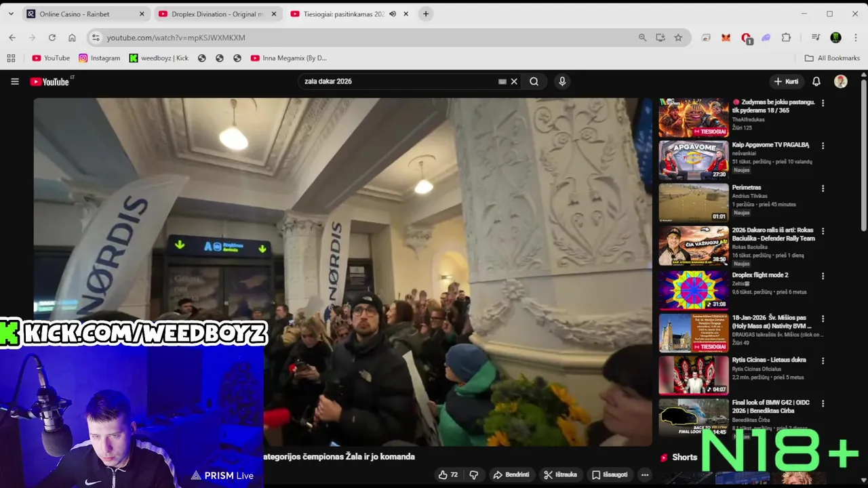
Task: Open the browser home page
Action: (x=72, y=37)
